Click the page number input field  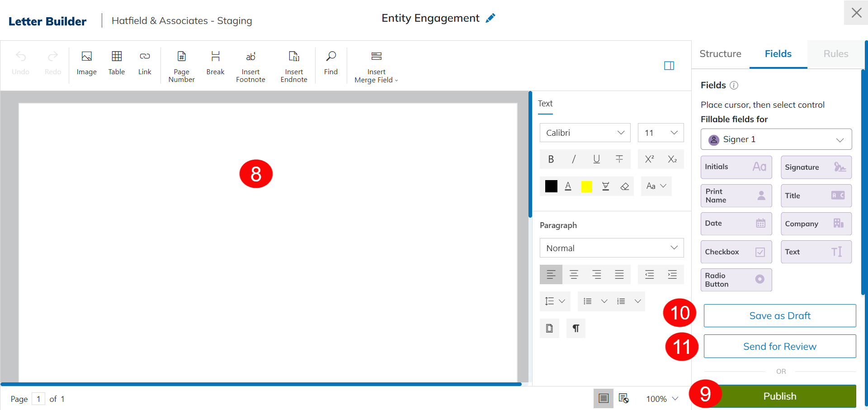point(38,399)
